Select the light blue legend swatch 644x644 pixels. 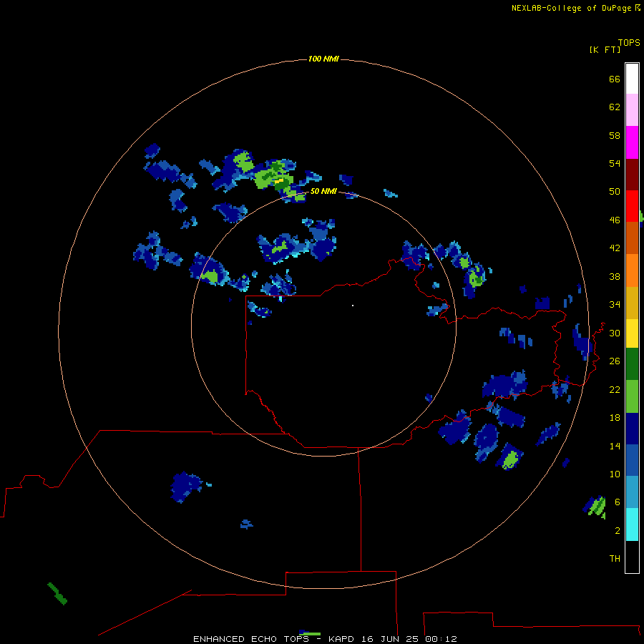(632, 492)
